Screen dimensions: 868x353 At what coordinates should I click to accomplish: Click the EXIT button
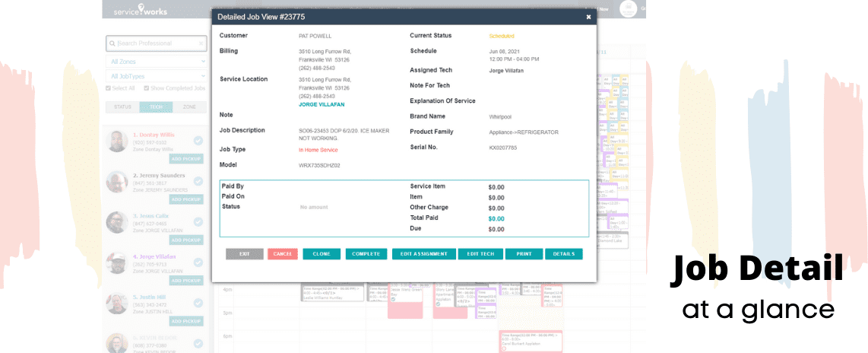pos(245,254)
